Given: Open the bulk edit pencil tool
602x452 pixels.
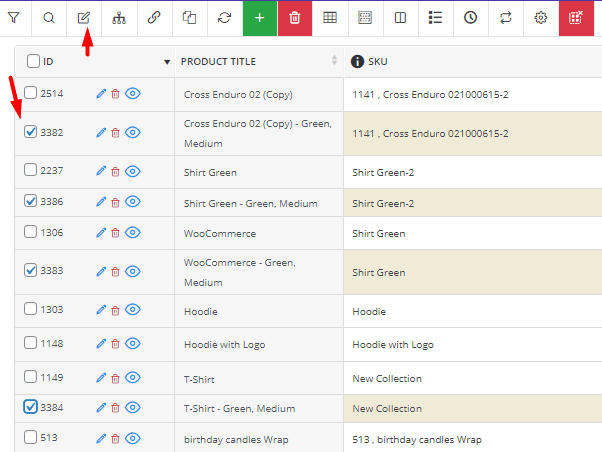Looking at the screenshot, I should click(x=84, y=18).
